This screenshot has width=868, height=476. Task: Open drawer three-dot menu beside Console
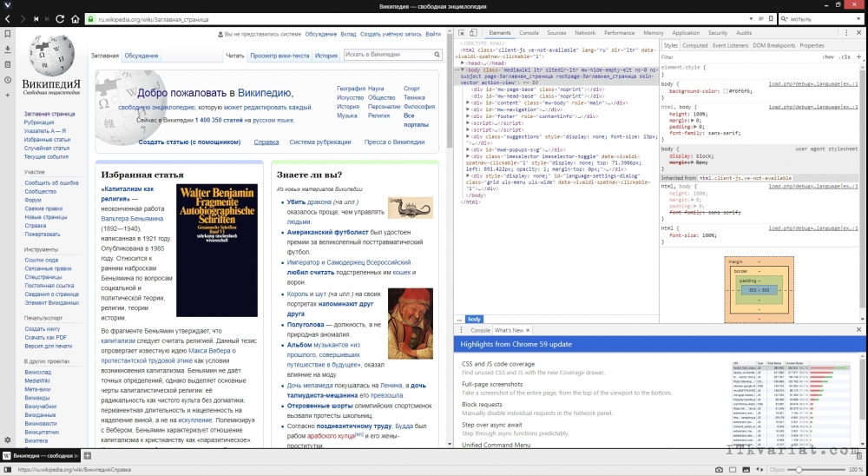point(461,330)
